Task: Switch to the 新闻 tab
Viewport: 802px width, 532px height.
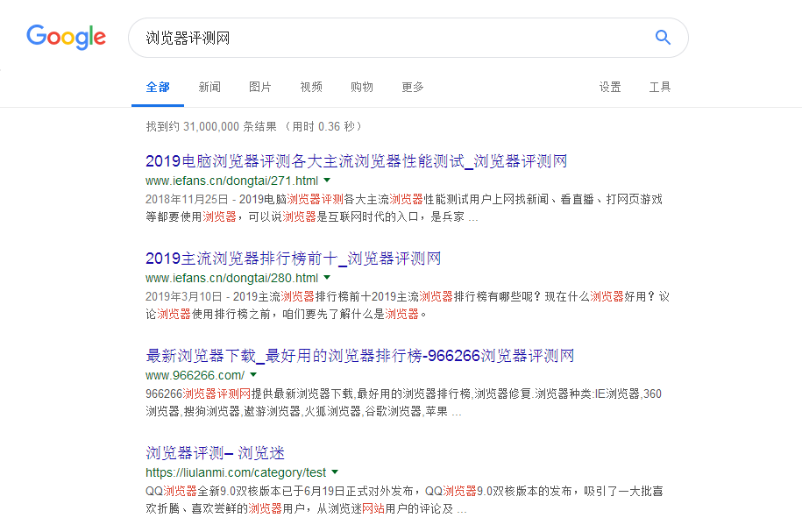Action: click(209, 88)
